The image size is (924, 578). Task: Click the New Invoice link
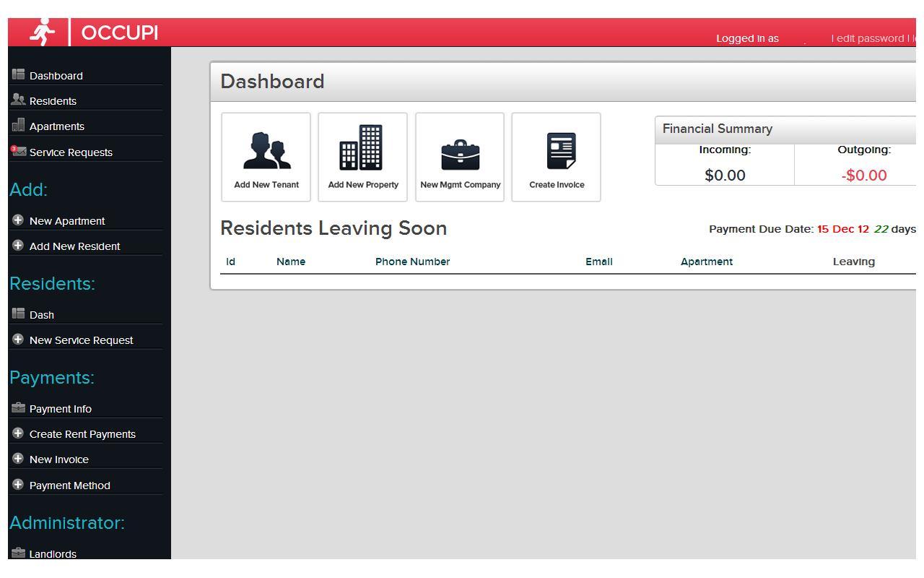click(59, 459)
